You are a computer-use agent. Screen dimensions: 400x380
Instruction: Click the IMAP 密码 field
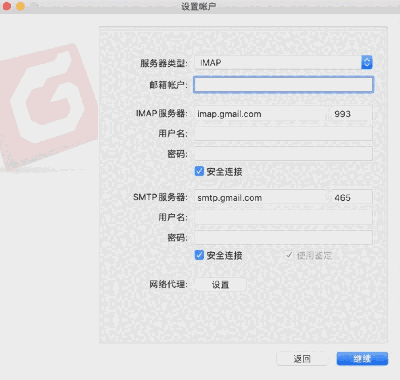(283, 154)
